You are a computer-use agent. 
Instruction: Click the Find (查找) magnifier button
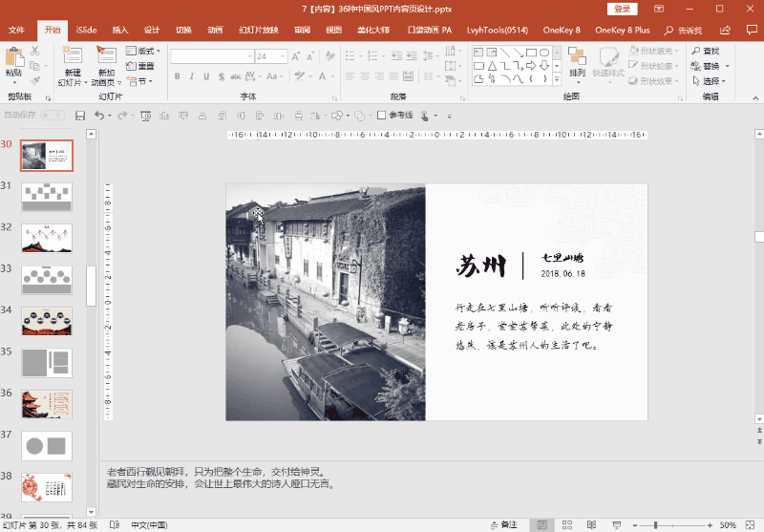tap(705, 51)
